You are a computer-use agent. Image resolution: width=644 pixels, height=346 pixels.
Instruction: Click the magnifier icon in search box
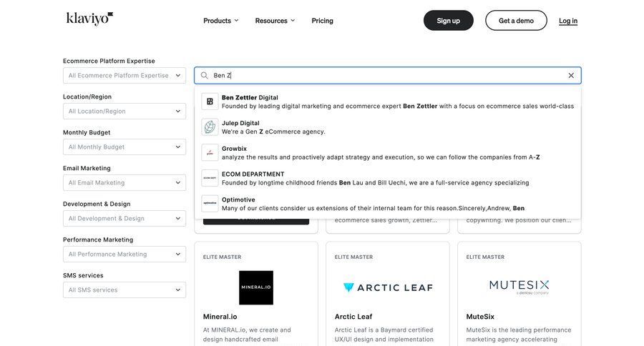[x=204, y=76]
